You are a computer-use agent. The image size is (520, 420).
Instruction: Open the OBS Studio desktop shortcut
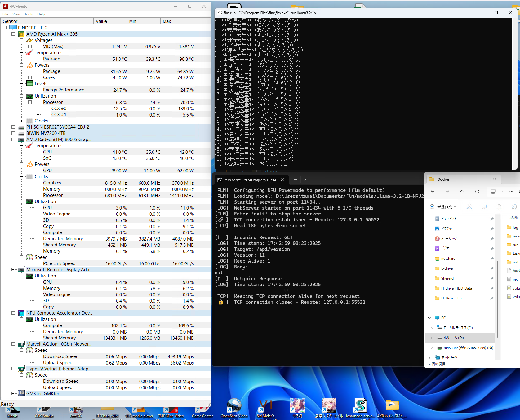click(x=44, y=413)
